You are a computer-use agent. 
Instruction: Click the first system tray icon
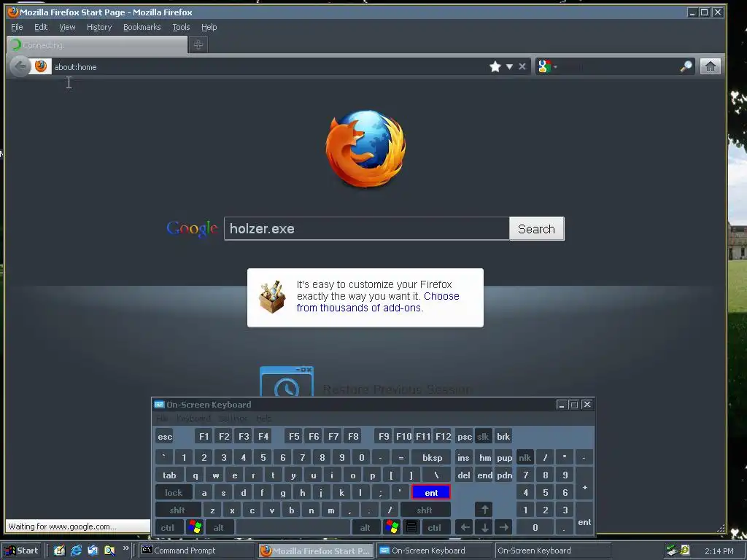[x=672, y=551]
